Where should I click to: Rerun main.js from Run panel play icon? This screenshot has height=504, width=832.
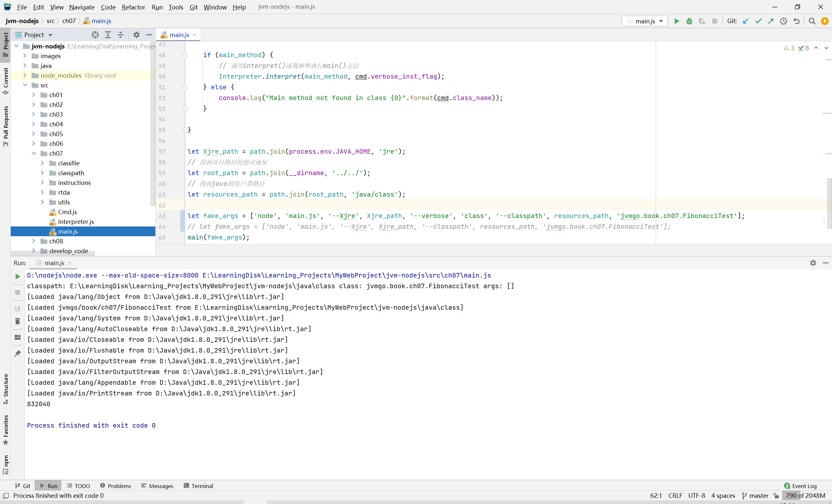(x=18, y=277)
